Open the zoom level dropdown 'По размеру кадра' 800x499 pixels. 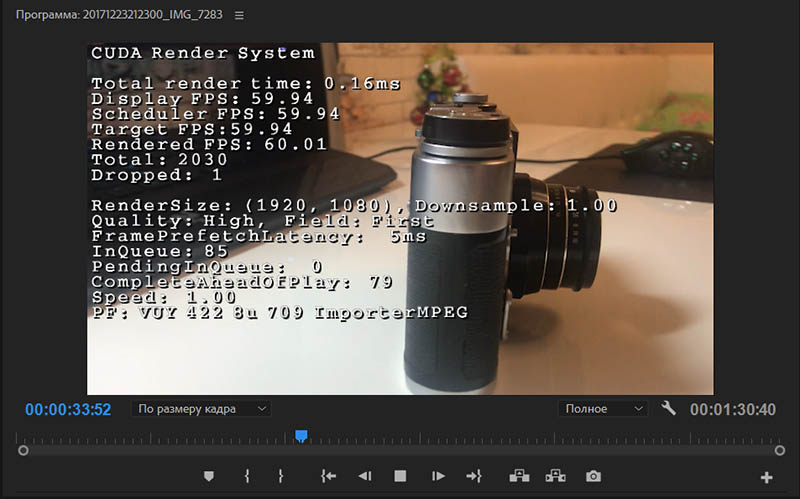click(x=202, y=409)
